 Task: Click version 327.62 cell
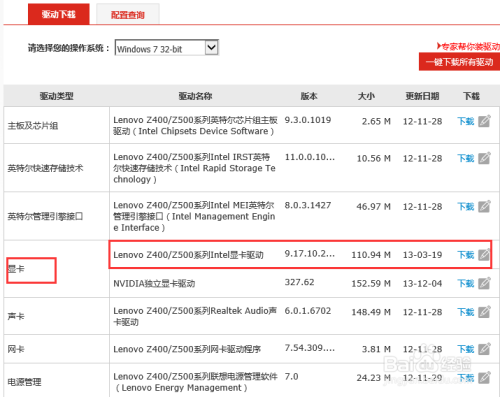pyautogui.click(x=299, y=282)
